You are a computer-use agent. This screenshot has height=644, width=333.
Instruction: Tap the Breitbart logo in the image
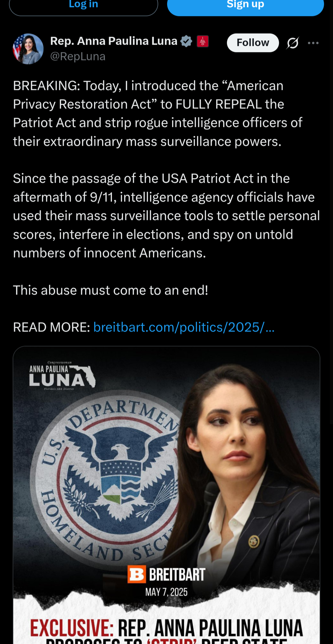(166, 574)
